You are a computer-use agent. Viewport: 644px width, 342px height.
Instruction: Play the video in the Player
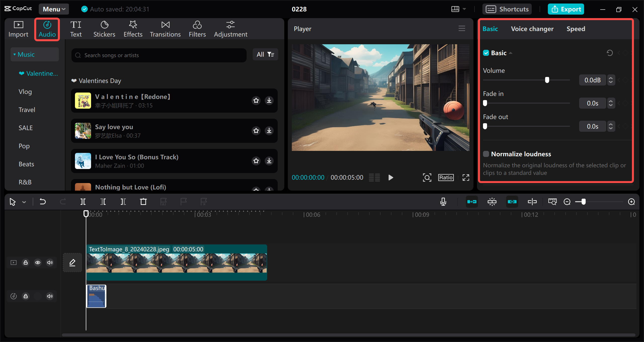[x=390, y=177]
